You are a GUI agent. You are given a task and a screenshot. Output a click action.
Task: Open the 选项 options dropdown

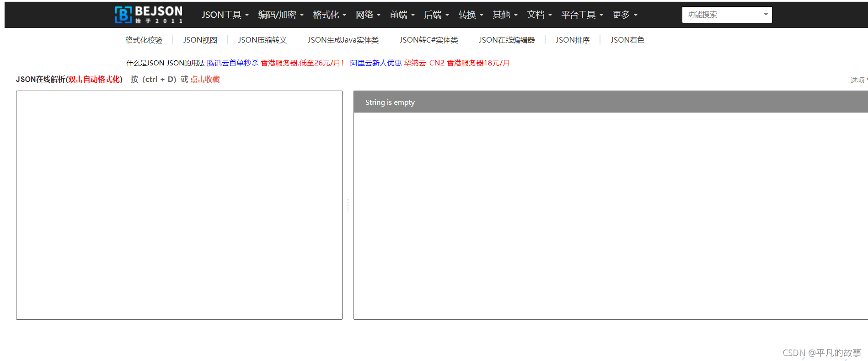(x=859, y=80)
